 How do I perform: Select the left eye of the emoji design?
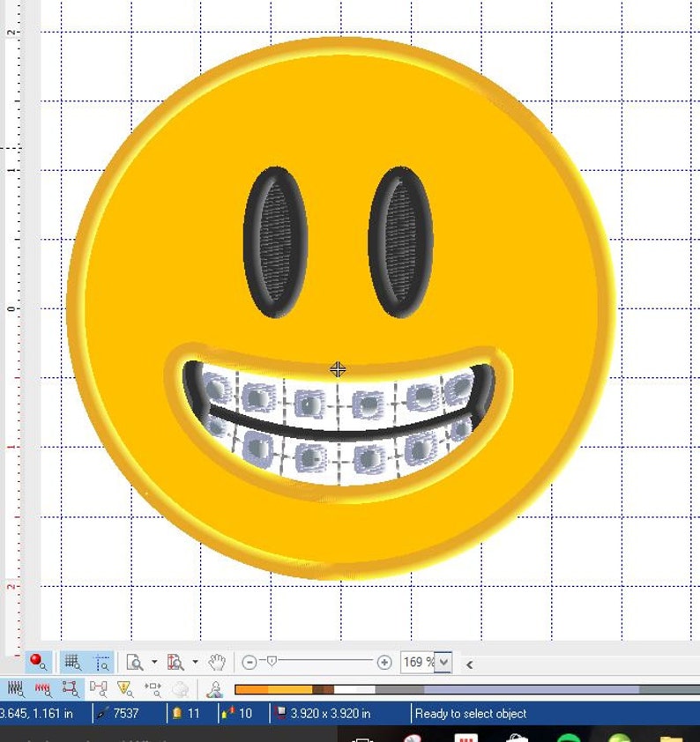point(275,241)
